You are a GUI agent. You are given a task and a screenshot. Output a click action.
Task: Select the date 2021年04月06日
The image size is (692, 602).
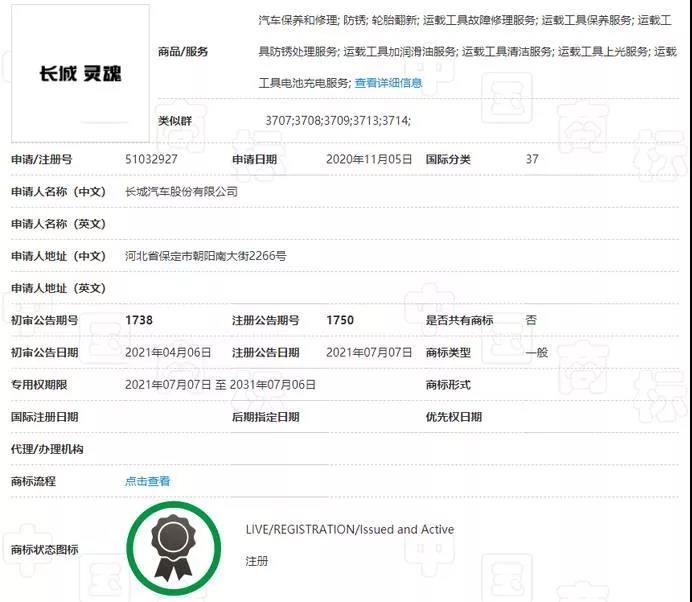coord(168,352)
